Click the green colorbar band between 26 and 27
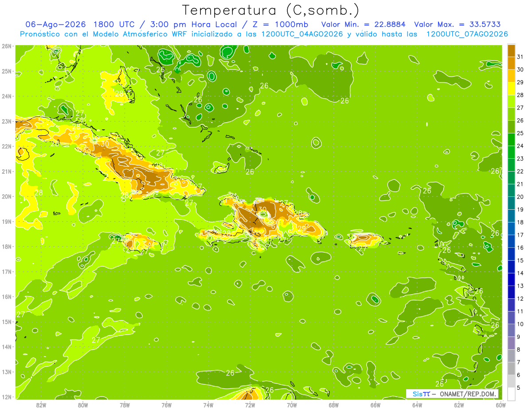The width and height of the screenshot is (532, 411). click(511, 114)
